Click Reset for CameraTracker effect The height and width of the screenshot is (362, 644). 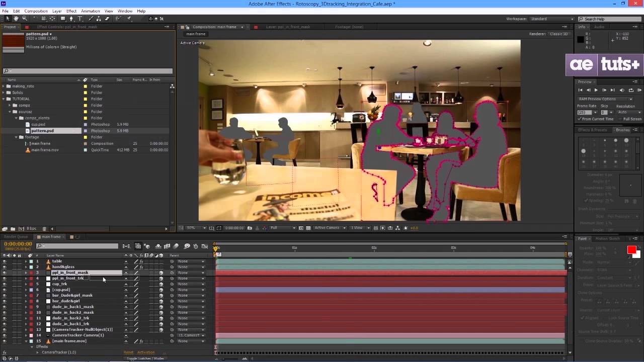tap(129, 352)
